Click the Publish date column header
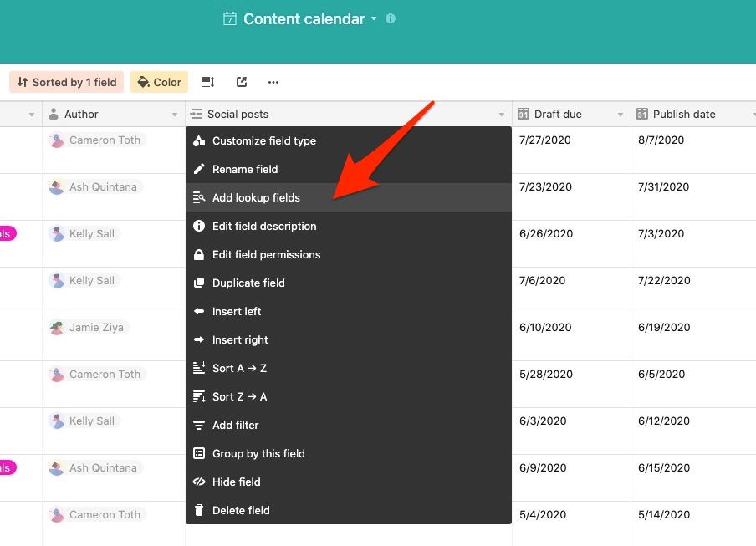The image size is (756, 546). tap(693, 115)
